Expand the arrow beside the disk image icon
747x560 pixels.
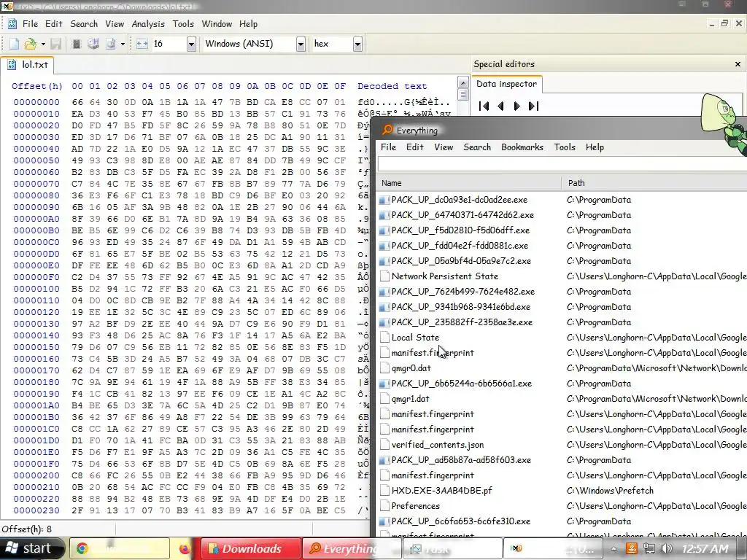tap(123, 44)
